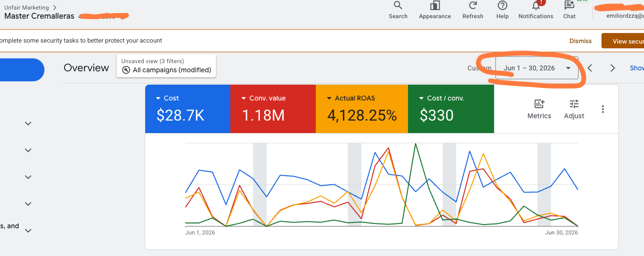Expand the fourth left sidebar chevron
This screenshot has width=644, height=256.
tap(28, 204)
